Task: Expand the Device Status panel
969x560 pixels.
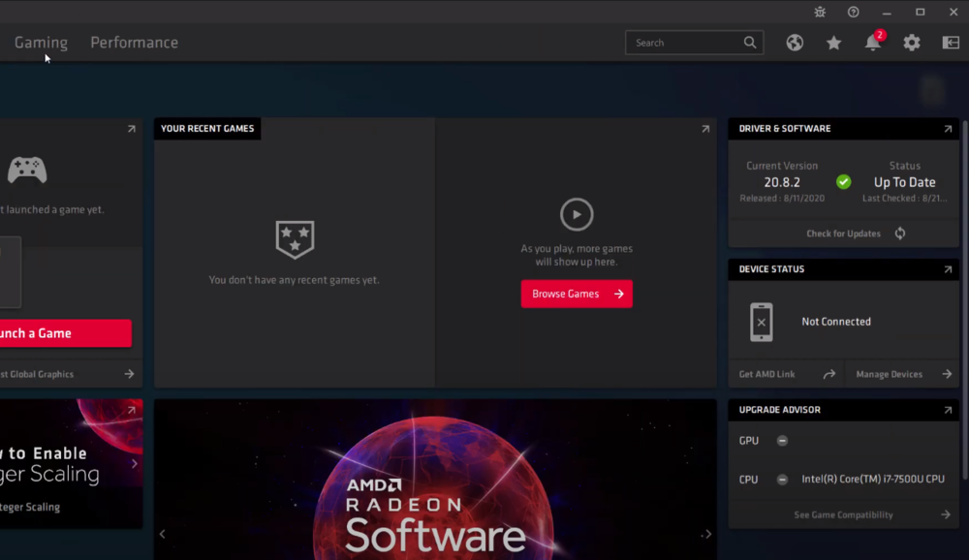Action: (x=948, y=269)
